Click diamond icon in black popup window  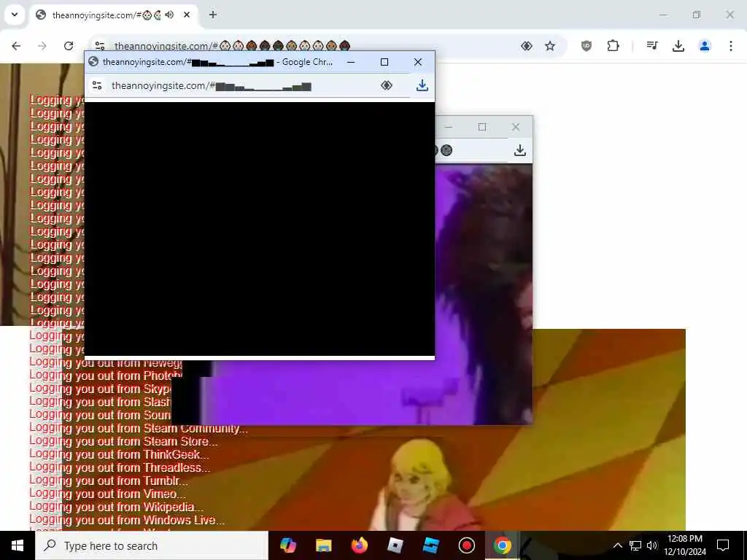(387, 86)
